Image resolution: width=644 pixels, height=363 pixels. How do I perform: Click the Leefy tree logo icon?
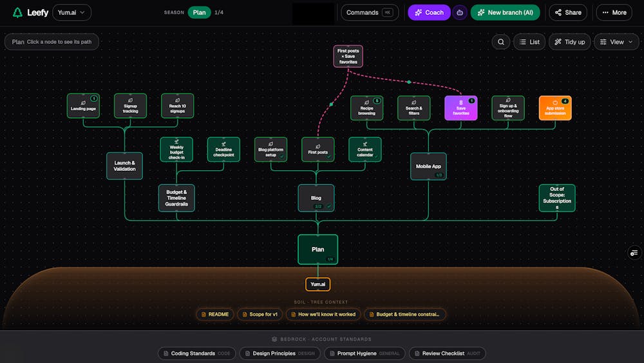pos(17,12)
